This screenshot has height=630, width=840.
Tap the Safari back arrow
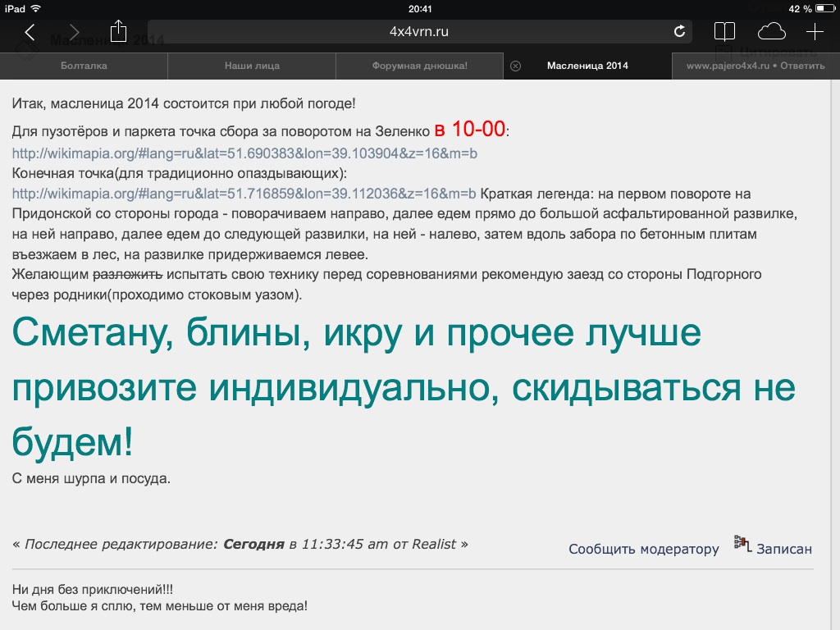pyautogui.click(x=30, y=32)
